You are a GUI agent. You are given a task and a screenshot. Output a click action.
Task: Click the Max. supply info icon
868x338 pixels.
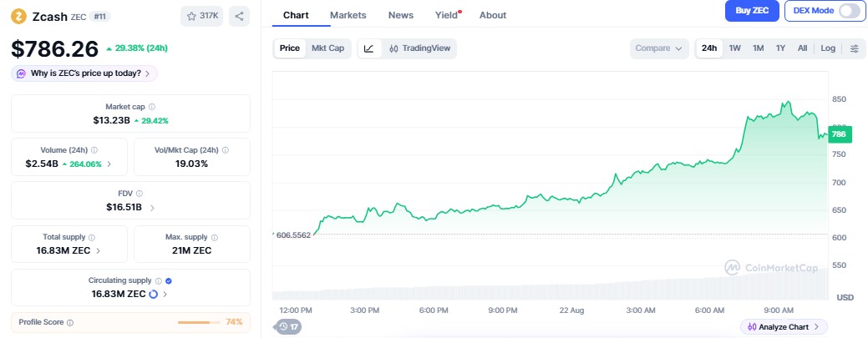click(214, 237)
